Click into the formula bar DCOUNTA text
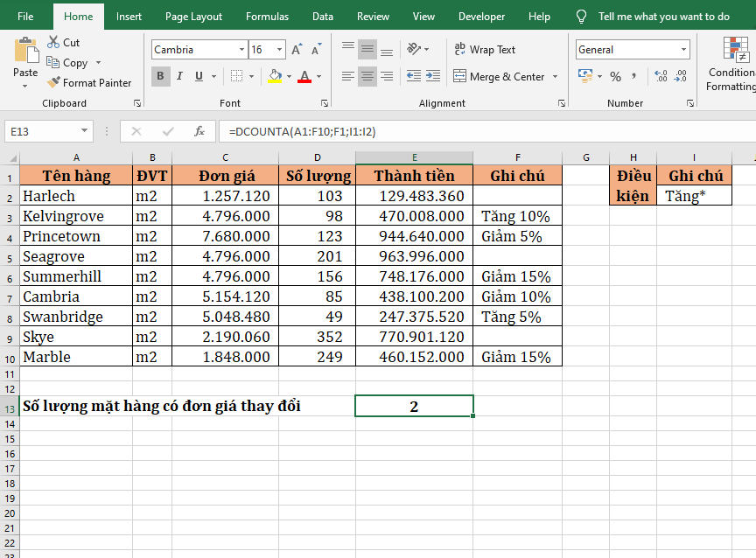The height and width of the screenshot is (558, 756). click(x=302, y=131)
